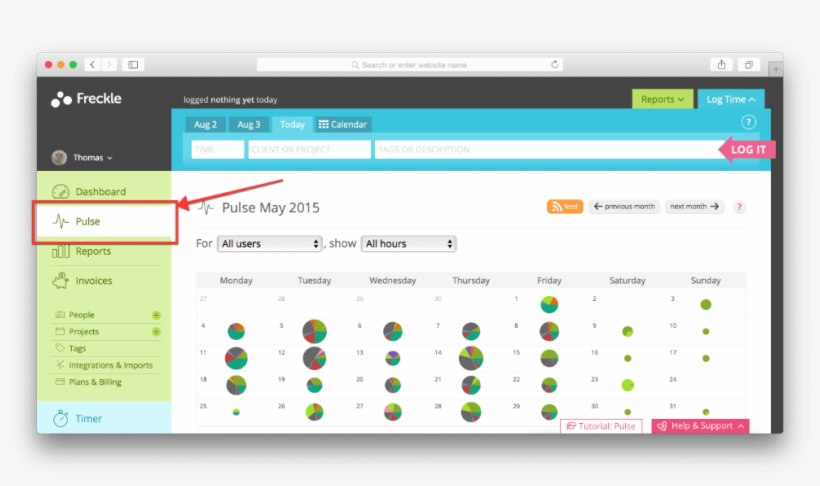Image resolution: width=820 pixels, height=486 pixels.
Task: Click the Safari share button
Action: click(x=721, y=64)
